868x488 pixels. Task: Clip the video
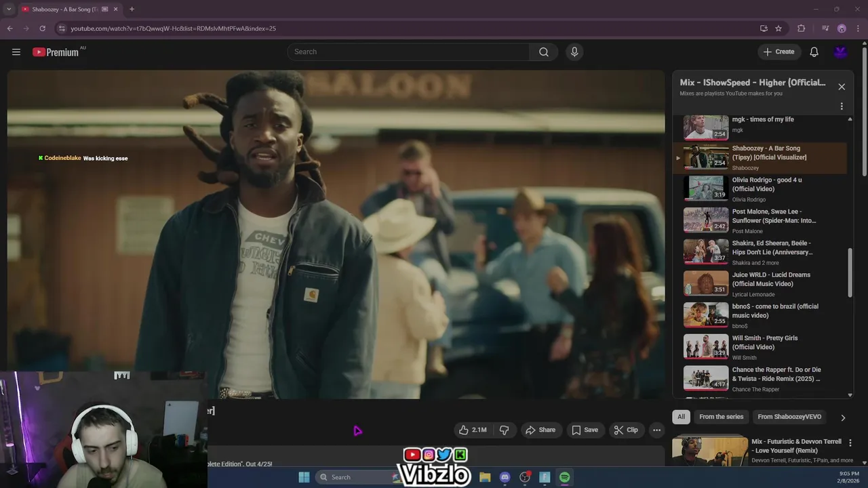(625, 430)
